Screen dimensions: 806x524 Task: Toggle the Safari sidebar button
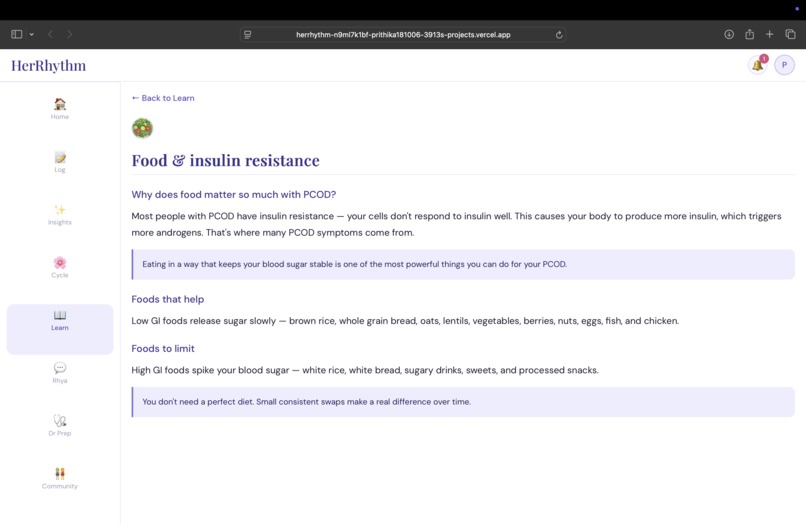click(x=16, y=34)
